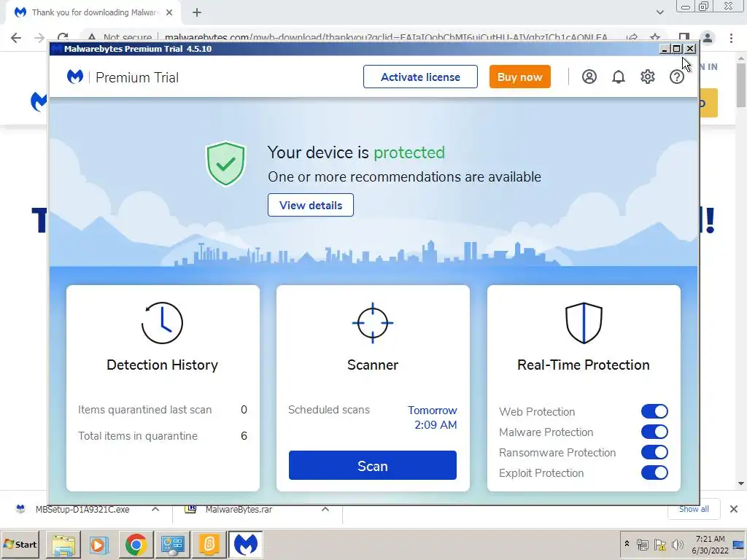Viewport: 747px width, 560px height.
Task: Reload the page in Chrome
Action: point(63,36)
